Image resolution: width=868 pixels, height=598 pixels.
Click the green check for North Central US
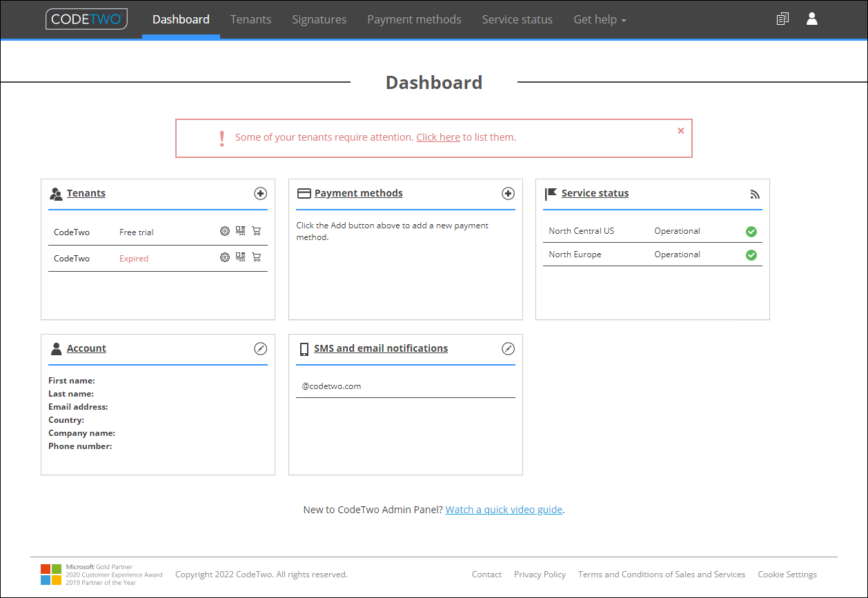pos(751,232)
